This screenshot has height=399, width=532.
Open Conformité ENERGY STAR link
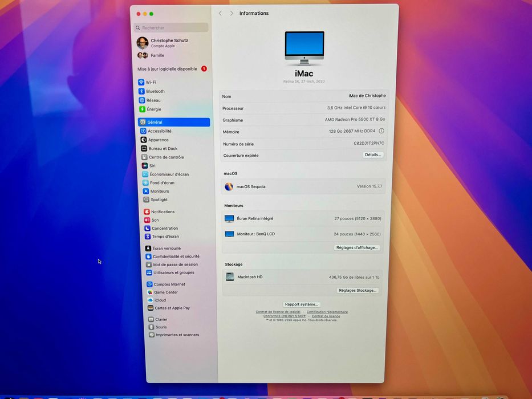coord(285,316)
